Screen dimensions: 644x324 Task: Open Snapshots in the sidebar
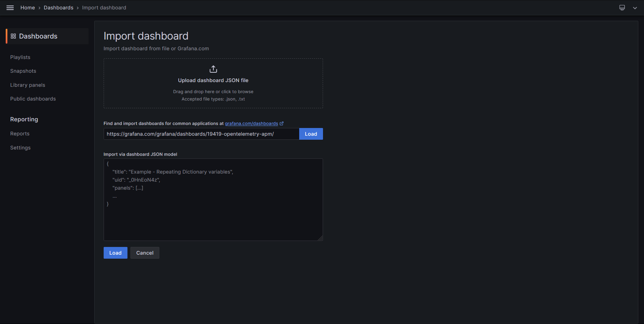(x=23, y=71)
